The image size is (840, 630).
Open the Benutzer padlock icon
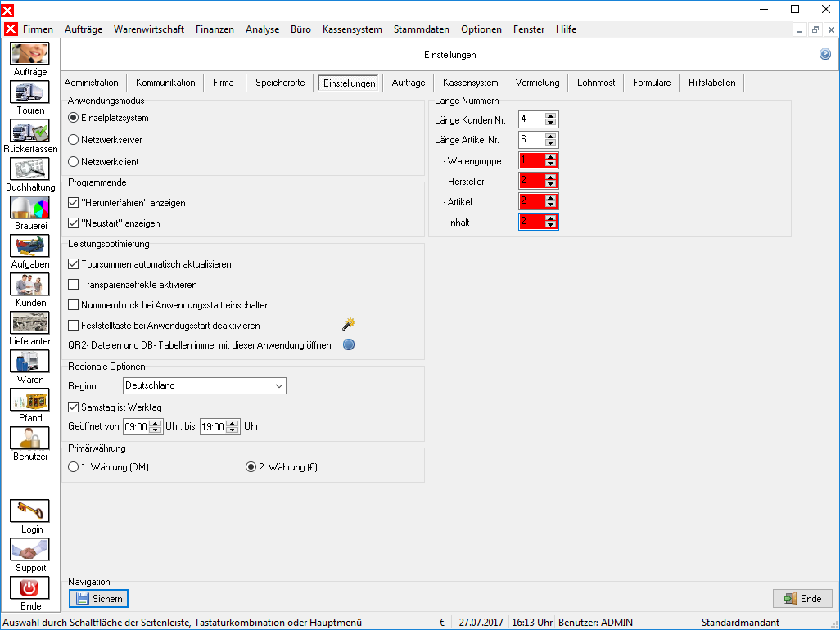pos(29,439)
